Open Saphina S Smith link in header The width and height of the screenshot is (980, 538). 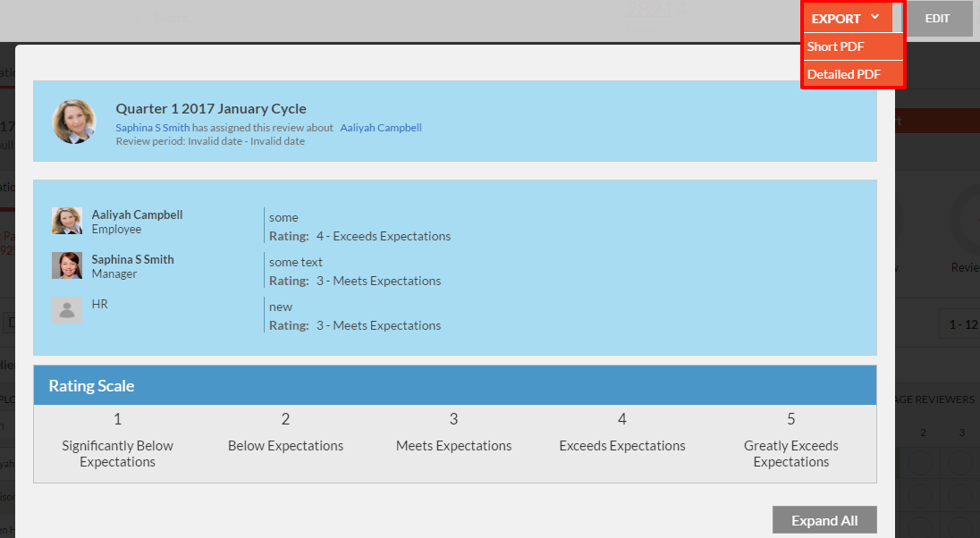click(x=153, y=128)
